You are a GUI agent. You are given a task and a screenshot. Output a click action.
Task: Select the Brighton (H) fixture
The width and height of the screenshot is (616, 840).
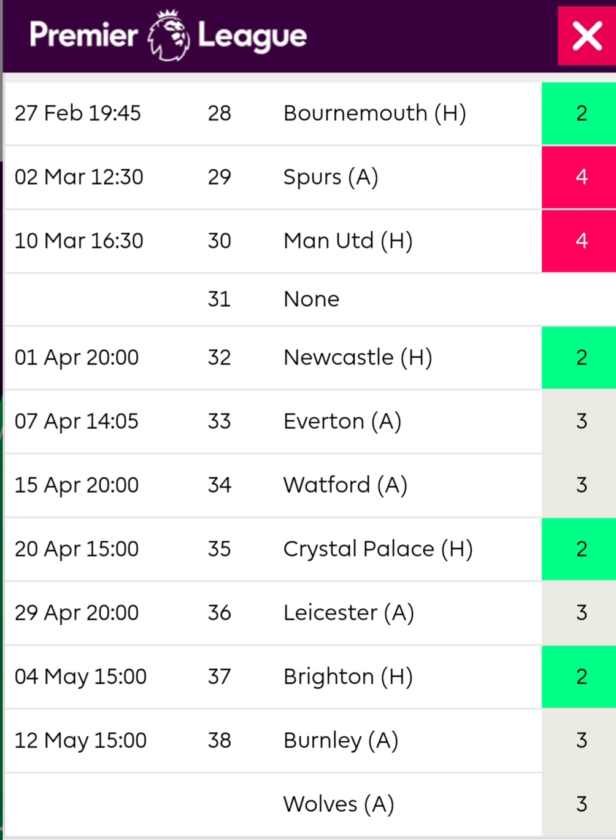coord(348,677)
